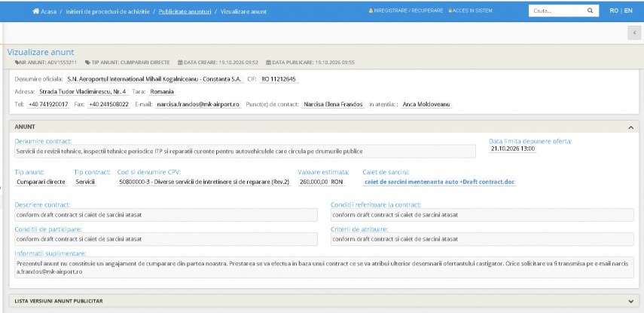Download caiet de sarcini mentenanta auto document
The image size is (644, 313).
439,182
